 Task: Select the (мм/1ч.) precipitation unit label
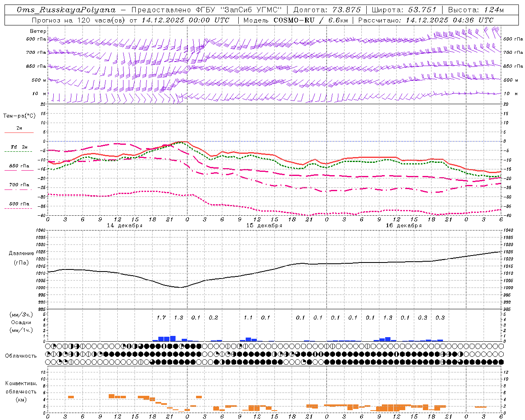pos(21,330)
